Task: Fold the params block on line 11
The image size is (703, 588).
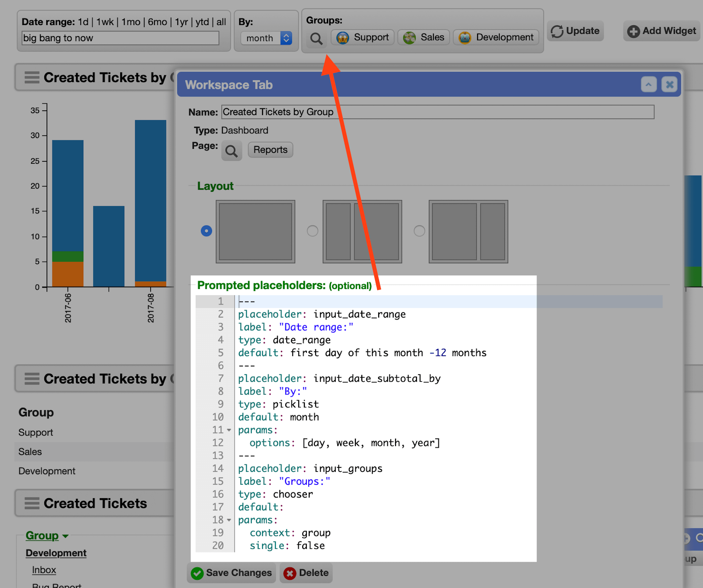Action: click(229, 430)
